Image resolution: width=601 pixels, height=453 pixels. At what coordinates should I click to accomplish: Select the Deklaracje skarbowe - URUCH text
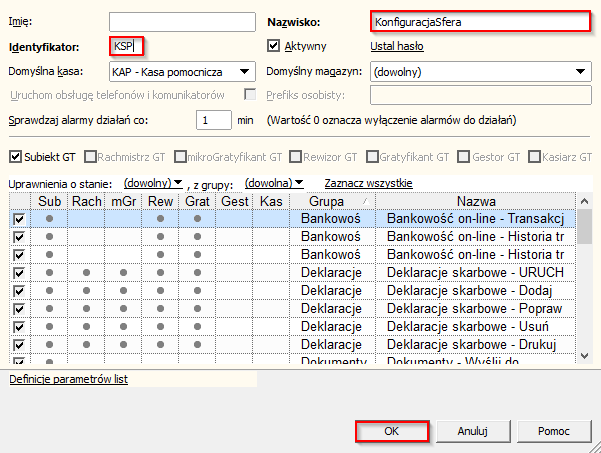point(475,272)
